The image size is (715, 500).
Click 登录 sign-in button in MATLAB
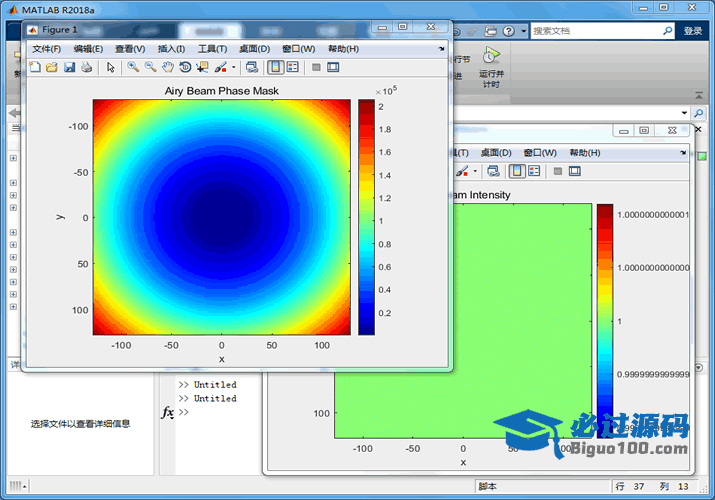[693, 31]
